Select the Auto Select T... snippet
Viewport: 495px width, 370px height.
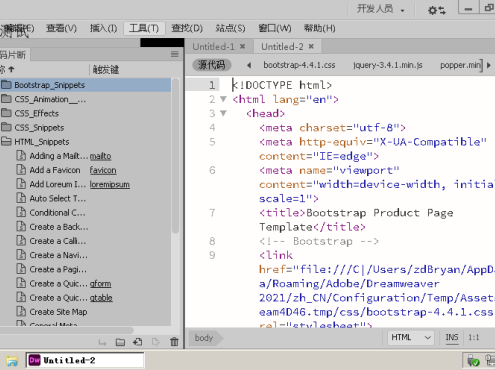(58, 198)
